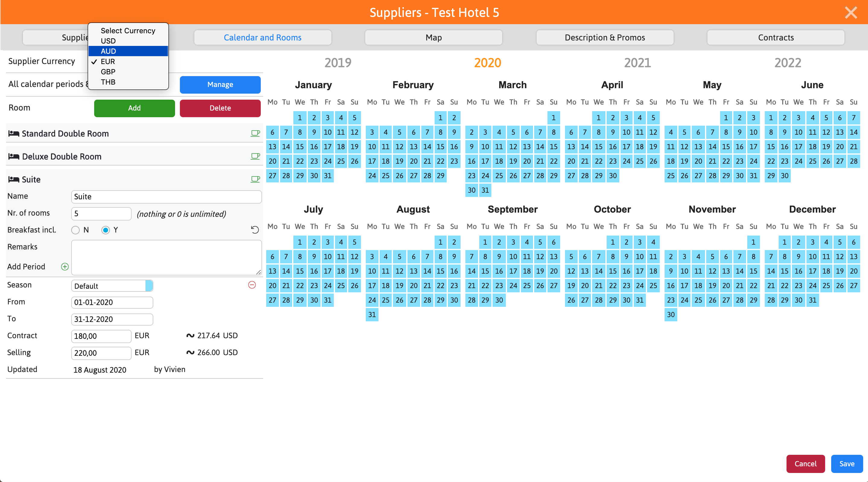The width and height of the screenshot is (868, 482).
Task: Click the red minus icon to remove season
Action: [252, 285]
